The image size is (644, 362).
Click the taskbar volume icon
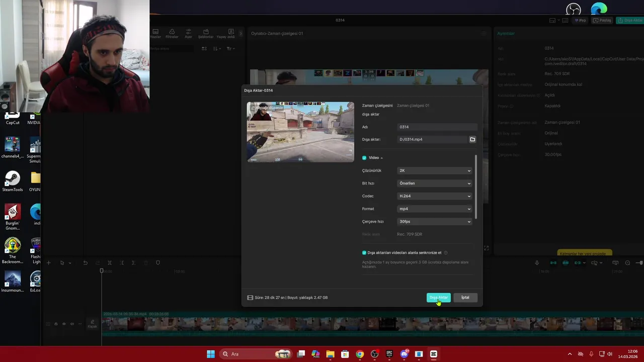point(610,354)
